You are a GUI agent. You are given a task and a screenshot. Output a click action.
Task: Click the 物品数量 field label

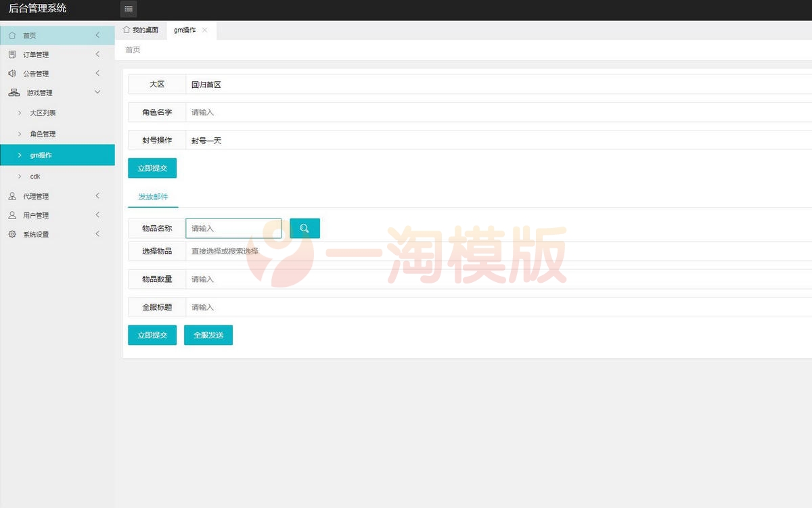coord(157,279)
